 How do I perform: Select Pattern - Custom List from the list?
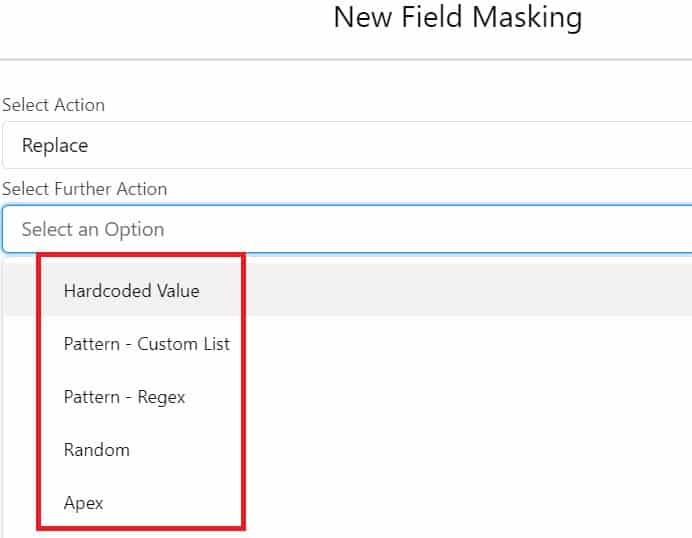(x=146, y=344)
